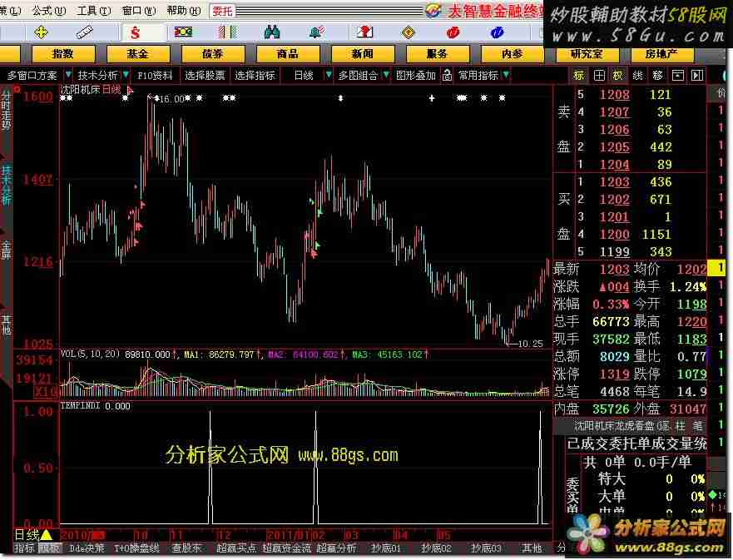Click the buy-1 price 1203
The image size is (733, 560).
pos(614,182)
